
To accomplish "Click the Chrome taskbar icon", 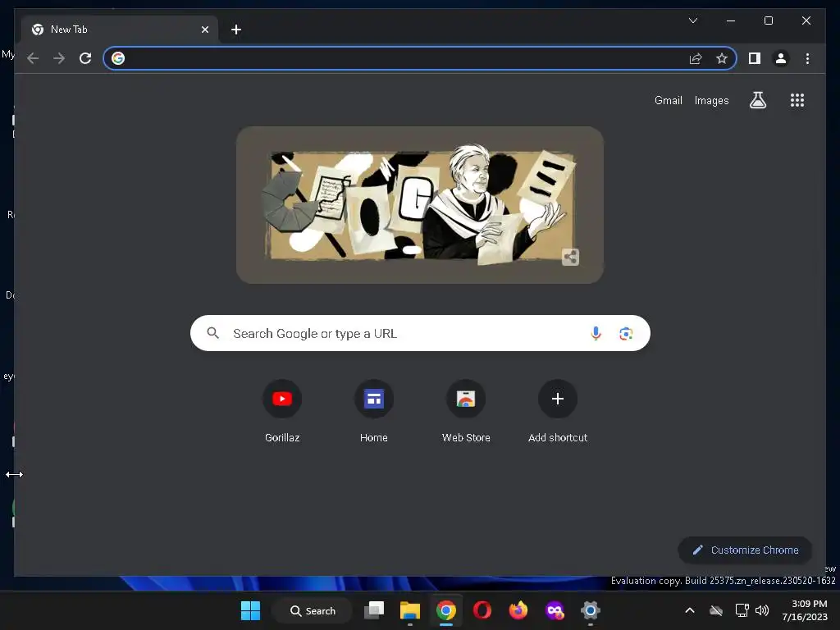I will (445, 610).
